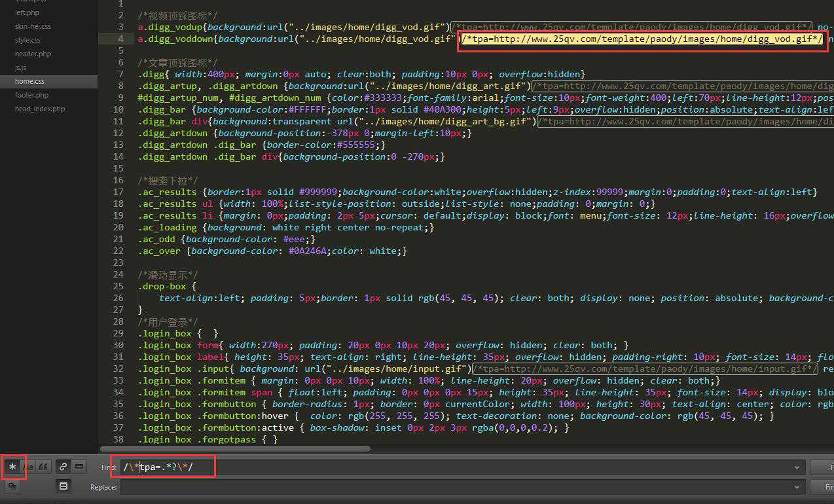Open the Replace history dropdown arrow

tap(797, 488)
